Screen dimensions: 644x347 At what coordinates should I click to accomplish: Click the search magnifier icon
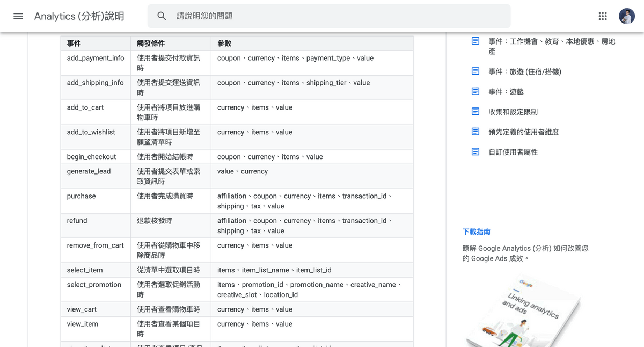pyautogui.click(x=162, y=16)
